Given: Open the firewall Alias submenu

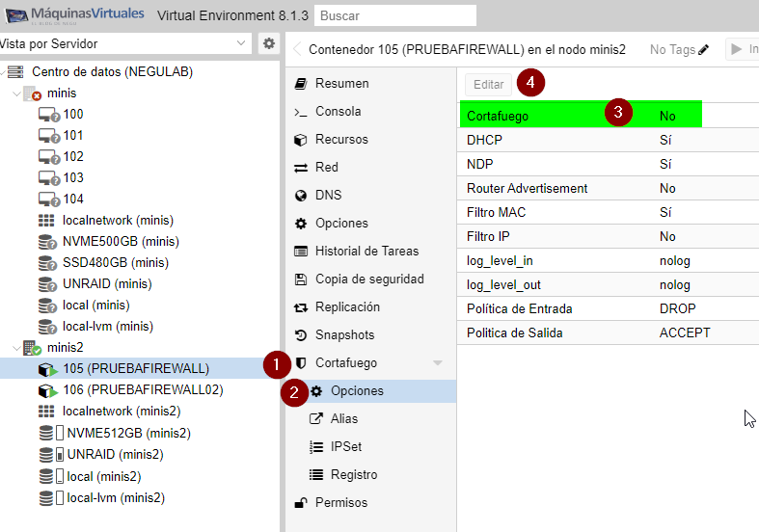Looking at the screenshot, I should [343, 419].
